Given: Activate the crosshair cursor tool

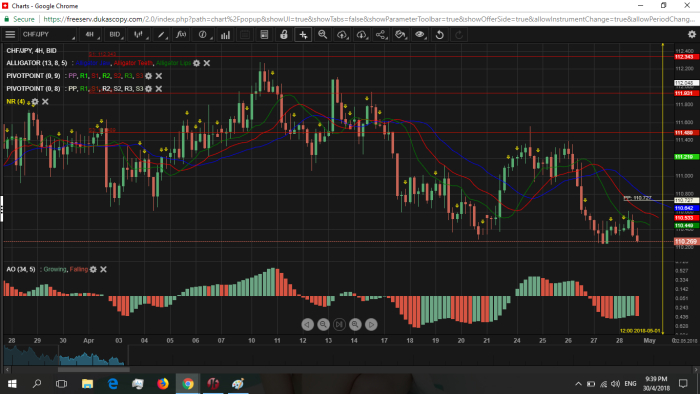Looking at the screenshot, I should click(x=303, y=34).
